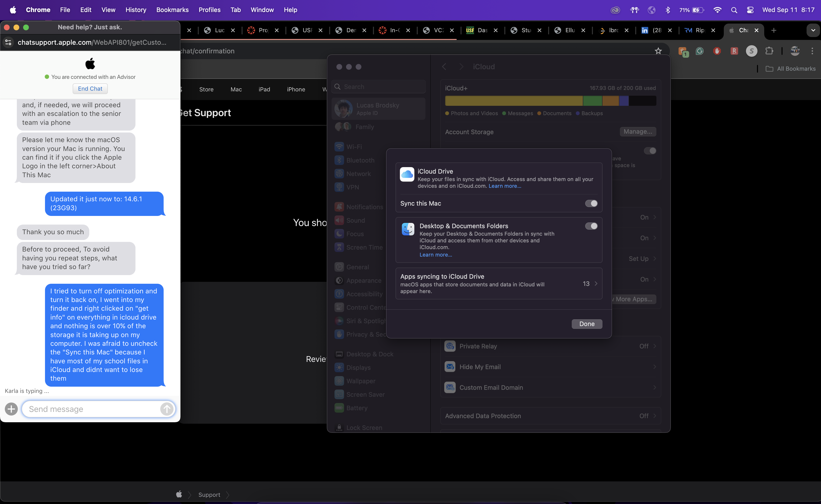Viewport: 821px width, 504px height.
Task: Open the tab search dropdown
Action: pyautogui.click(x=813, y=30)
